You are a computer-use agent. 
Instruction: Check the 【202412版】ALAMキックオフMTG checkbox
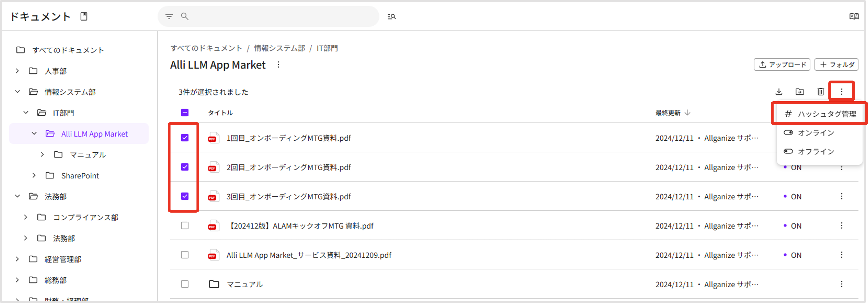pyautogui.click(x=185, y=226)
